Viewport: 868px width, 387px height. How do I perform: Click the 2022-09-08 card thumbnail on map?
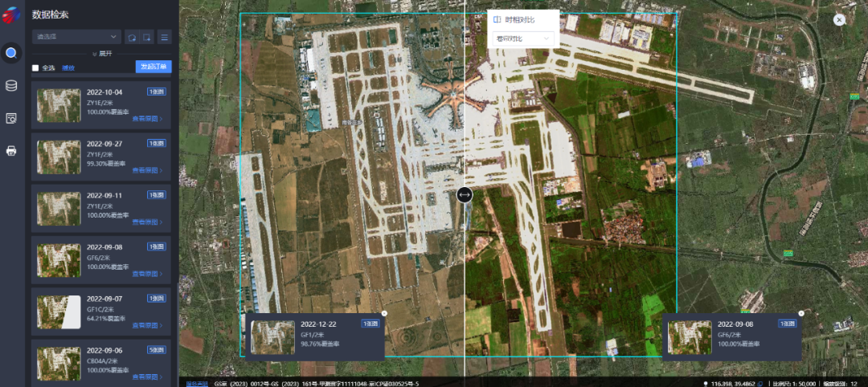point(690,336)
